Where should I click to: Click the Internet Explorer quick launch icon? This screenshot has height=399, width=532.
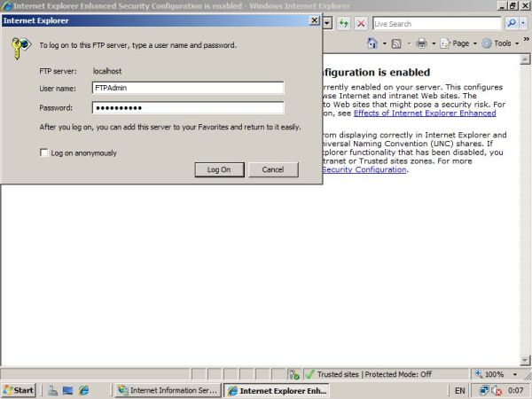tap(84, 390)
